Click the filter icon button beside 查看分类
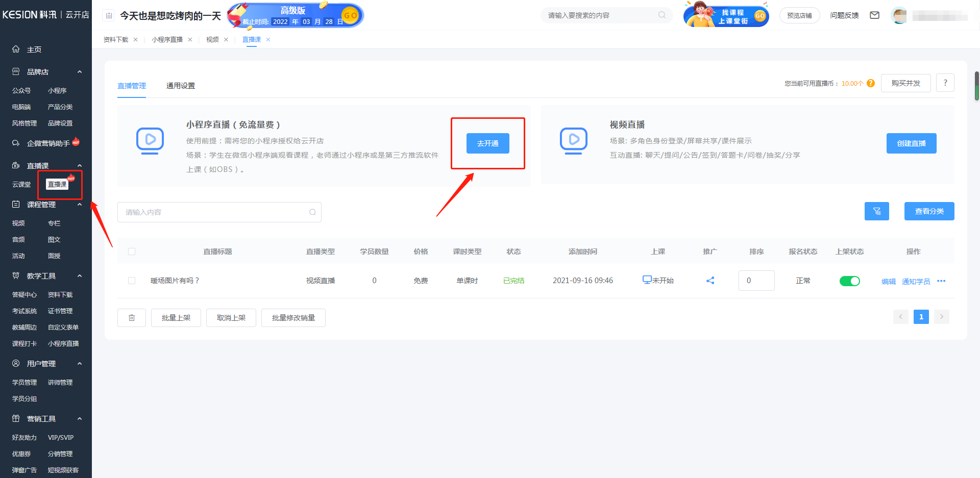The image size is (980, 478). pos(877,211)
